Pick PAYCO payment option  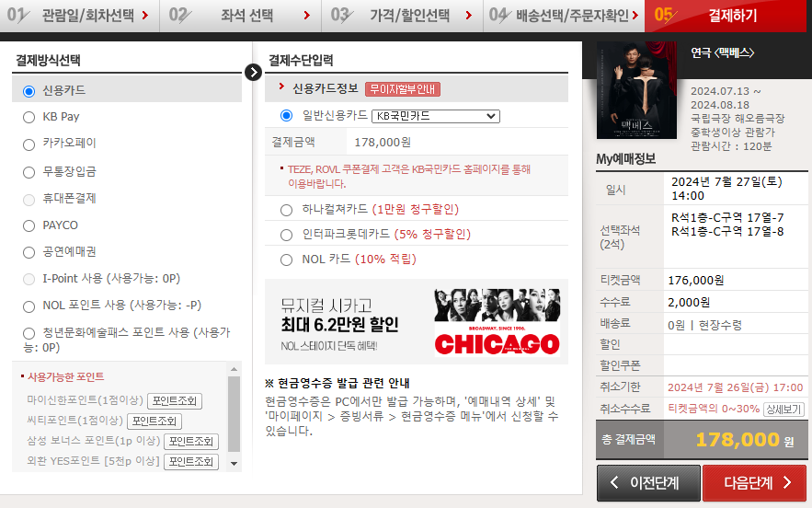click(x=29, y=226)
